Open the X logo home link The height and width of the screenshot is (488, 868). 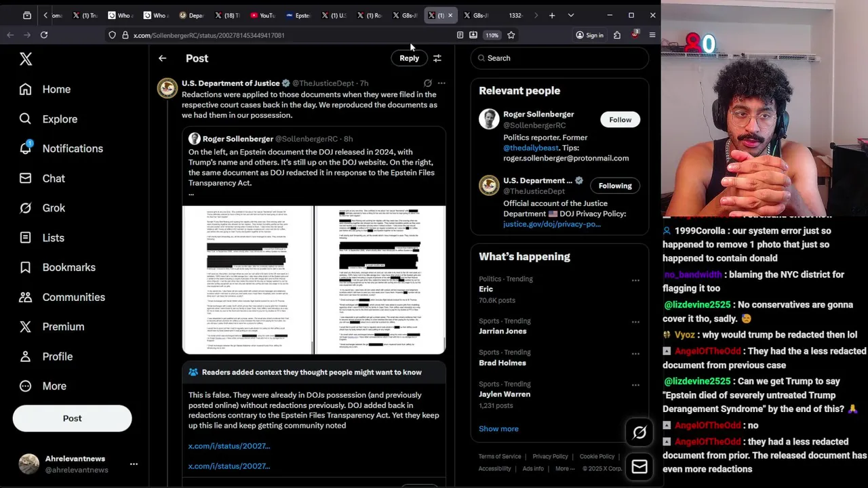[x=26, y=59]
